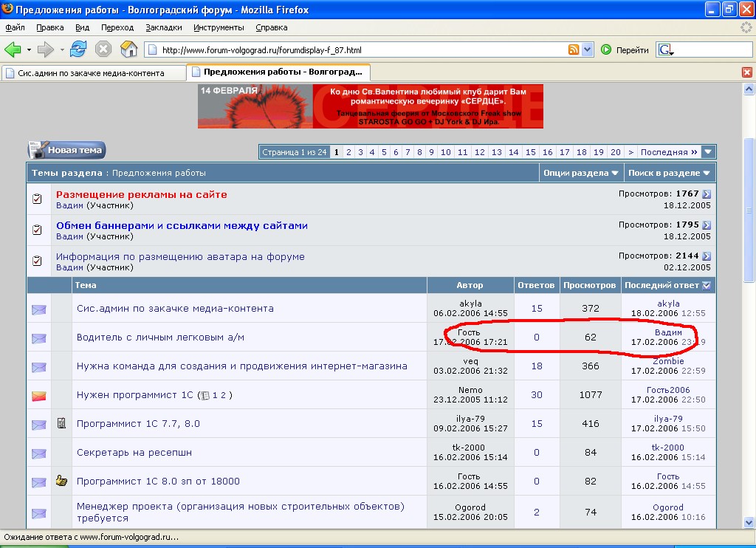Click the RSS feed icon in the address bar

(x=574, y=50)
